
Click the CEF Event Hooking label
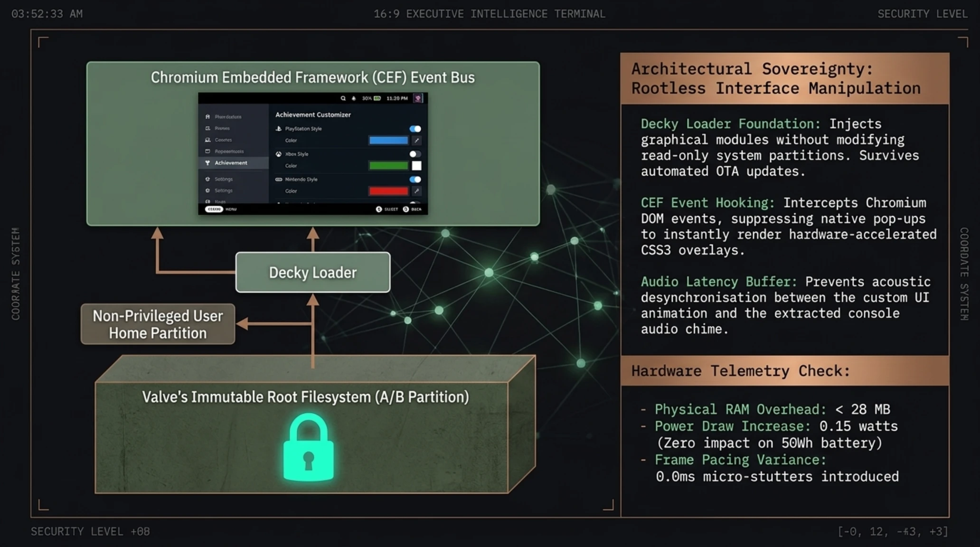707,203
